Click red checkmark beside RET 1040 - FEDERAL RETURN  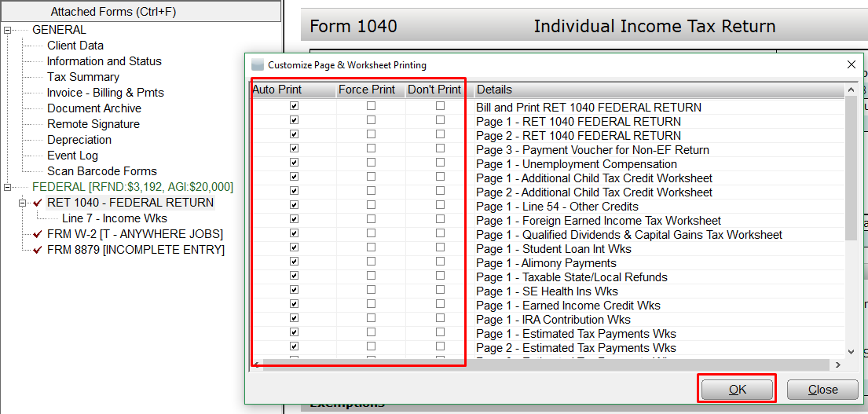(x=38, y=203)
